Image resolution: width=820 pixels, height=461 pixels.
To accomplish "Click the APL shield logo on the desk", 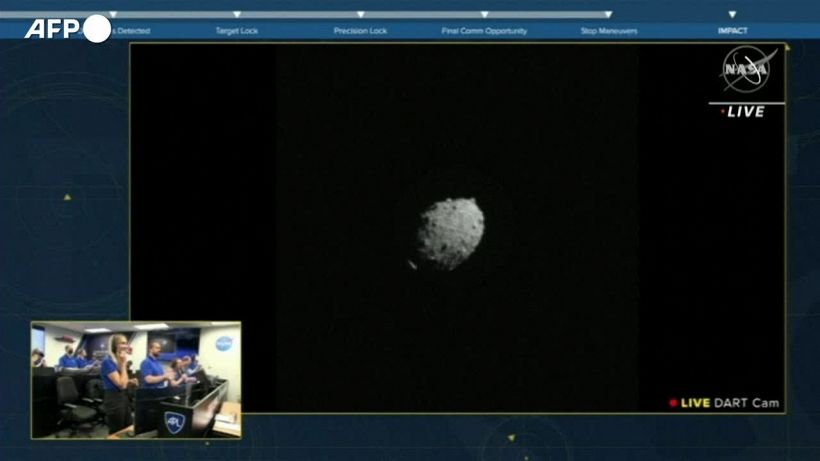I will (x=174, y=421).
